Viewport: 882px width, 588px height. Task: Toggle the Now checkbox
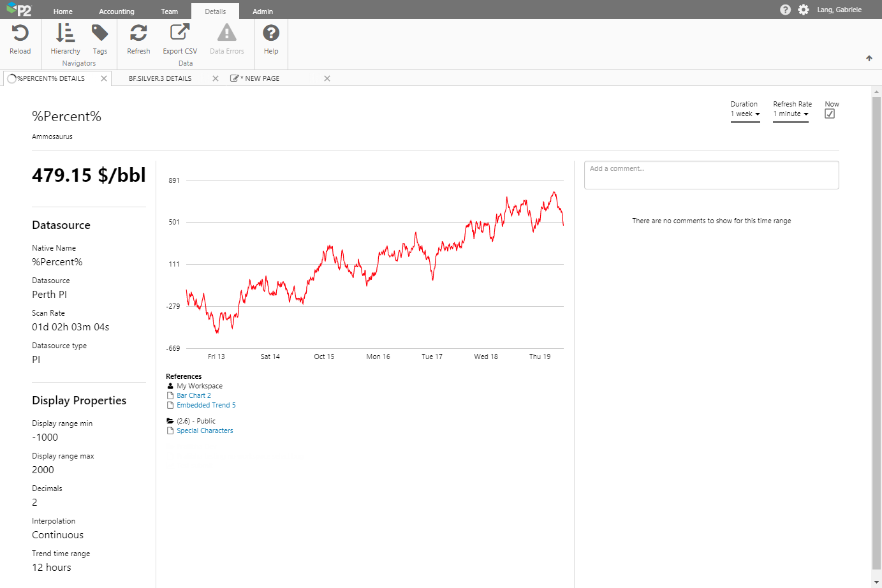830,114
